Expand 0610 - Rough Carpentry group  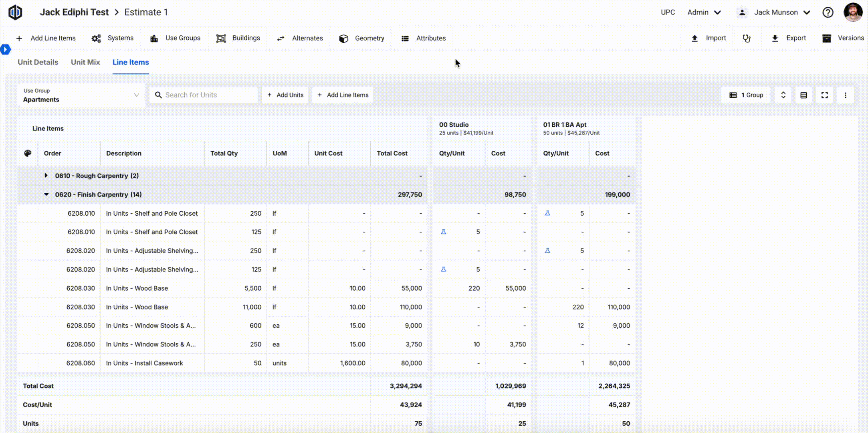click(46, 176)
